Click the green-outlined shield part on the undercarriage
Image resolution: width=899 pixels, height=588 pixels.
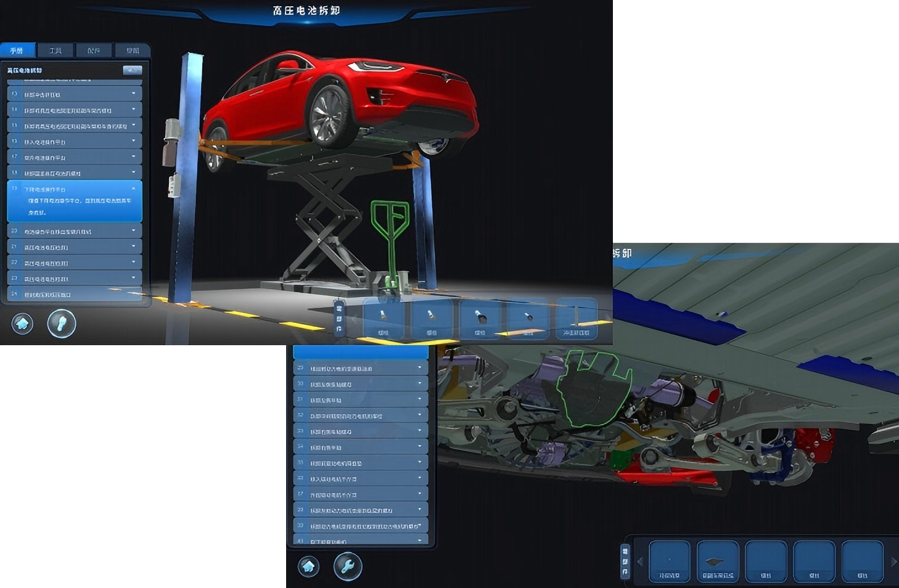pos(594,388)
